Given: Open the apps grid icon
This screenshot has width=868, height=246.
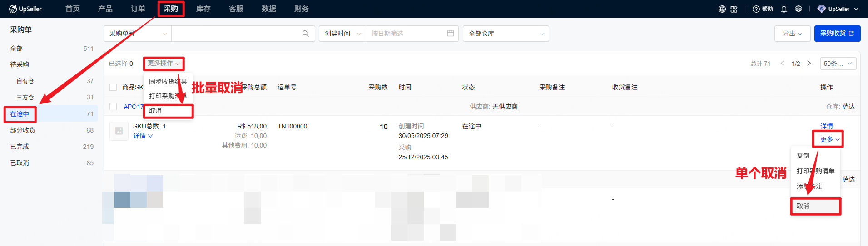Looking at the screenshot, I should (x=734, y=9).
